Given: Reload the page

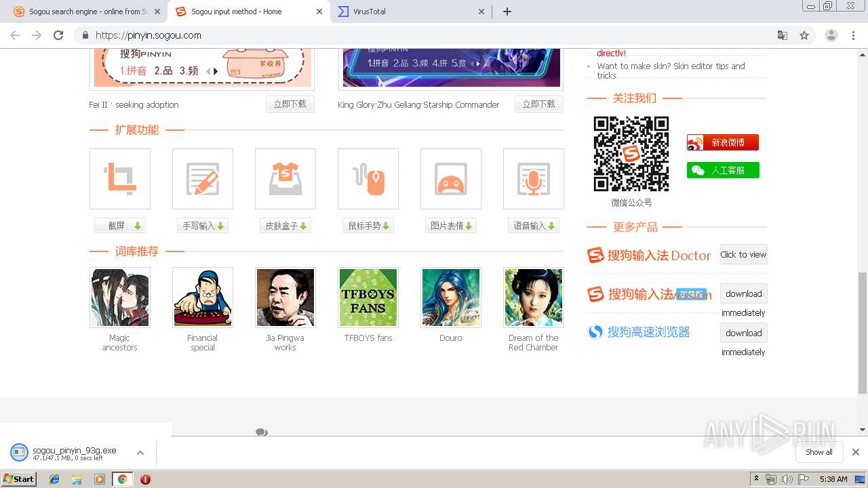Looking at the screenshot, I should click(x=58, y=35).
